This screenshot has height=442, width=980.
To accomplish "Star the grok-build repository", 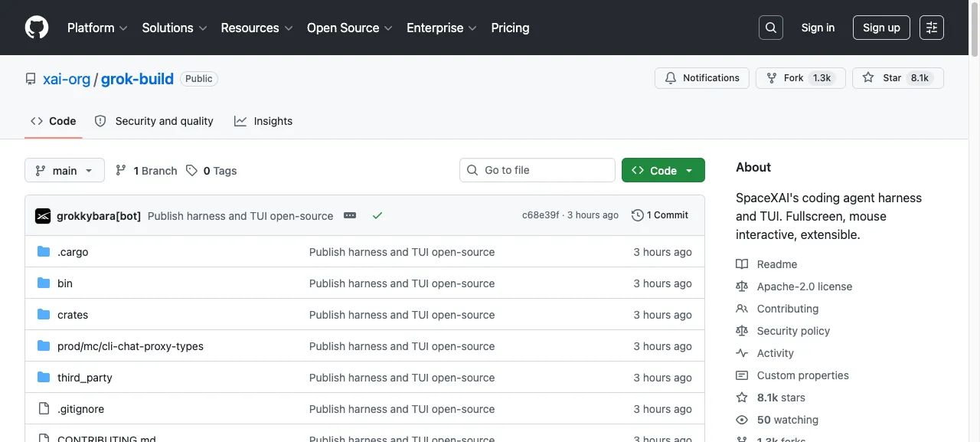I will [x=897, y=78].
